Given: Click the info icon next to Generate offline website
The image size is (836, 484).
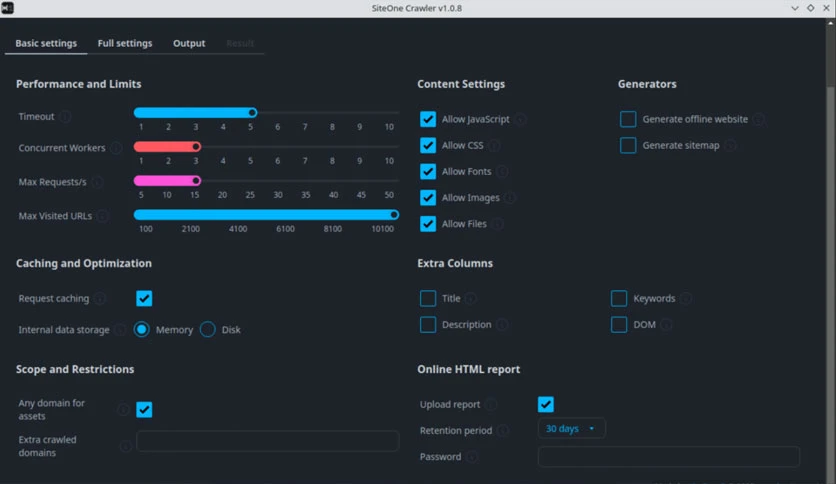Looking at the screenshot, I should [759, 119].
